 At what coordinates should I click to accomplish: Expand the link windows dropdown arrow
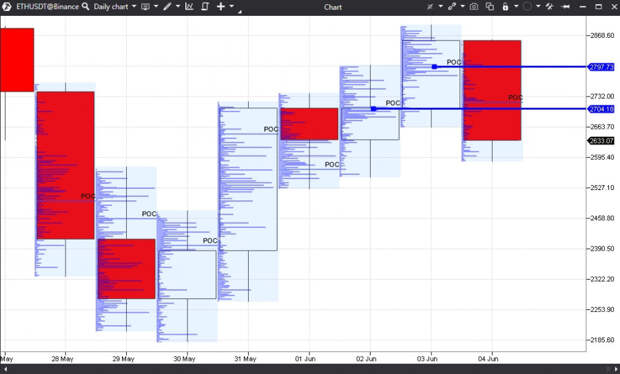tap(462, 6)
